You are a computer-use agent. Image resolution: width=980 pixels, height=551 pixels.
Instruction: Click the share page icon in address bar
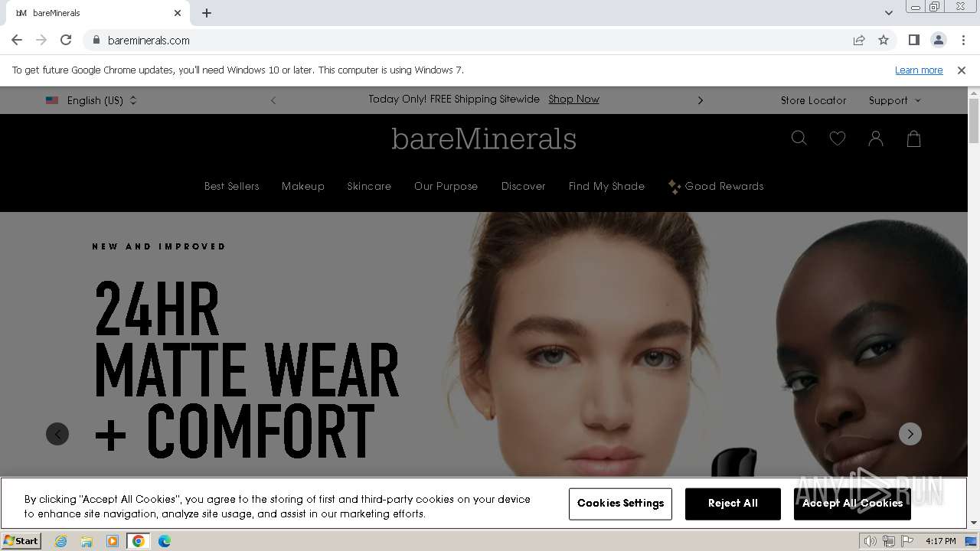tap(859, 40)
